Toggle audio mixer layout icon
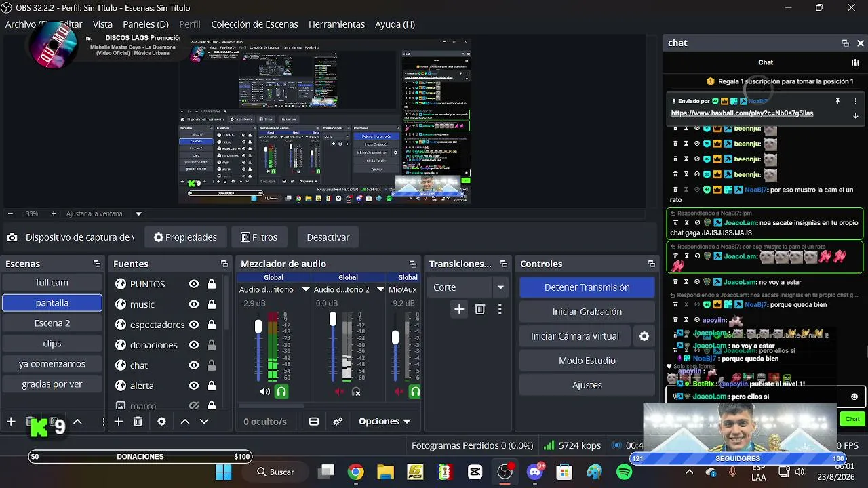The image size is (868, 488). tap(314, 422)
